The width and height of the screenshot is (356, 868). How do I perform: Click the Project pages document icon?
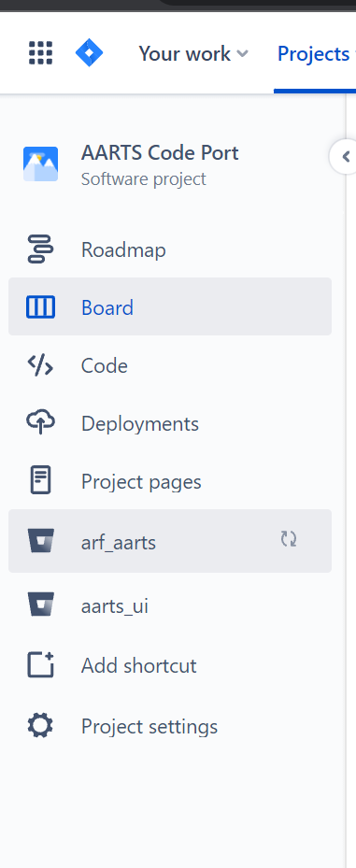point(40,480)
